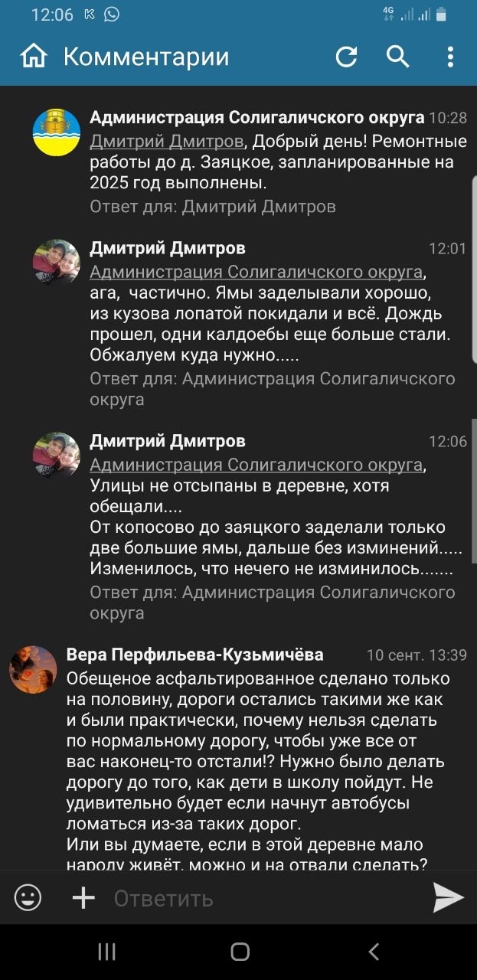Image resolution: width=477 pixels, height=980 pixels.
Task: Open the emoji picker
Action: (28, 899)
